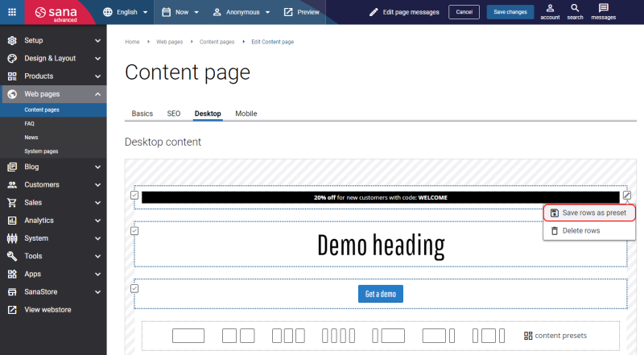
Task: Click the Customers people icon
Action: click(12, 184)
